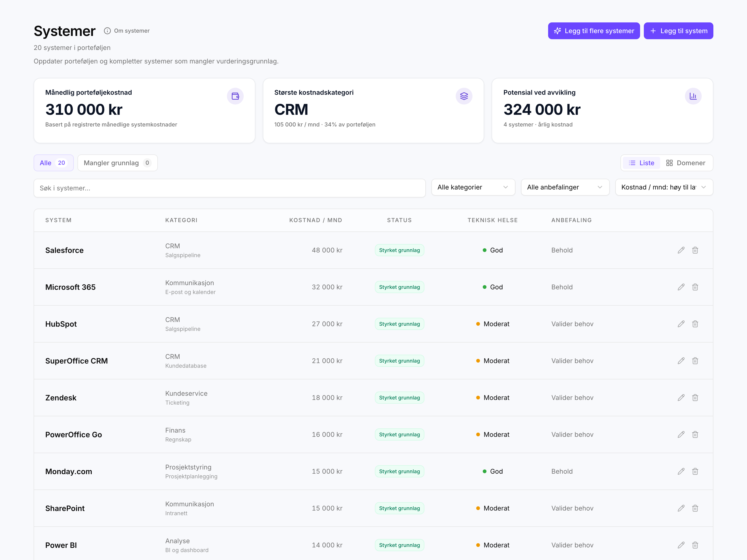Click the TEKNISK HELSE column header
747x560 pixels.
493,220
